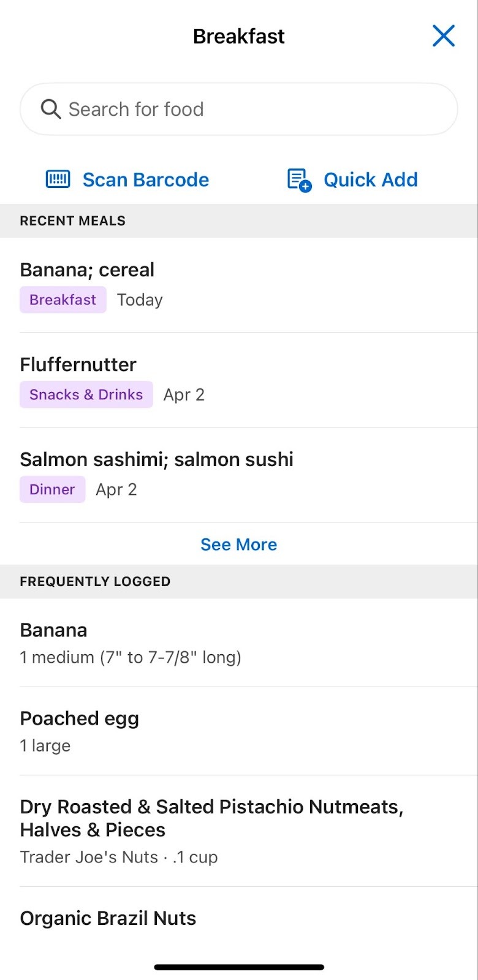Open Quick Add
The width and height of the screenshot is (478, 980).
(370, 180)
